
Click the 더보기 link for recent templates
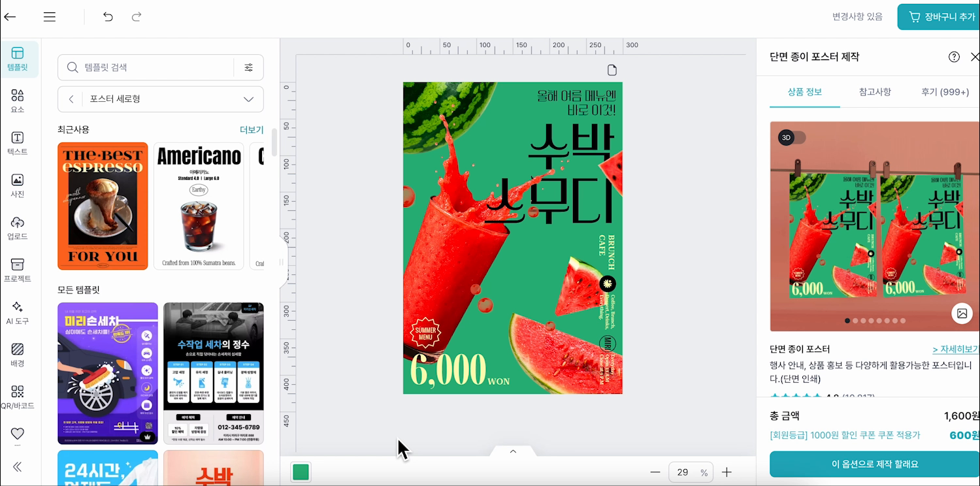tap(252, 129)
